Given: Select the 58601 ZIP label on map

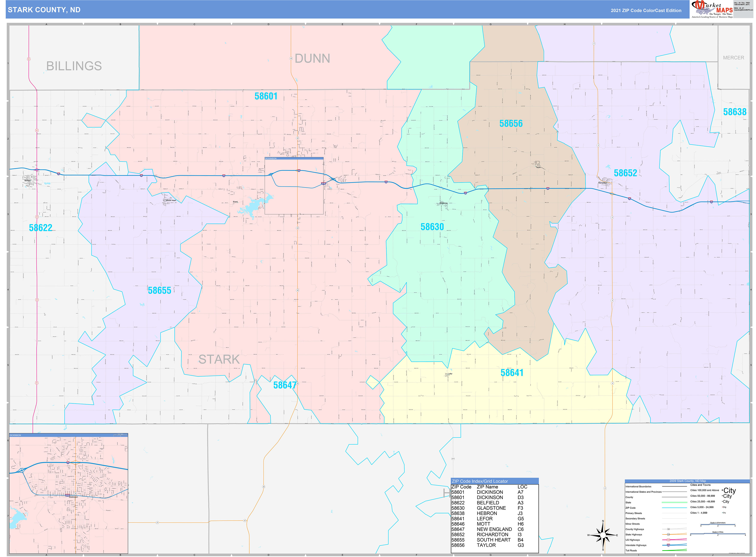Looking at the screenshot, I should [266, 96].
